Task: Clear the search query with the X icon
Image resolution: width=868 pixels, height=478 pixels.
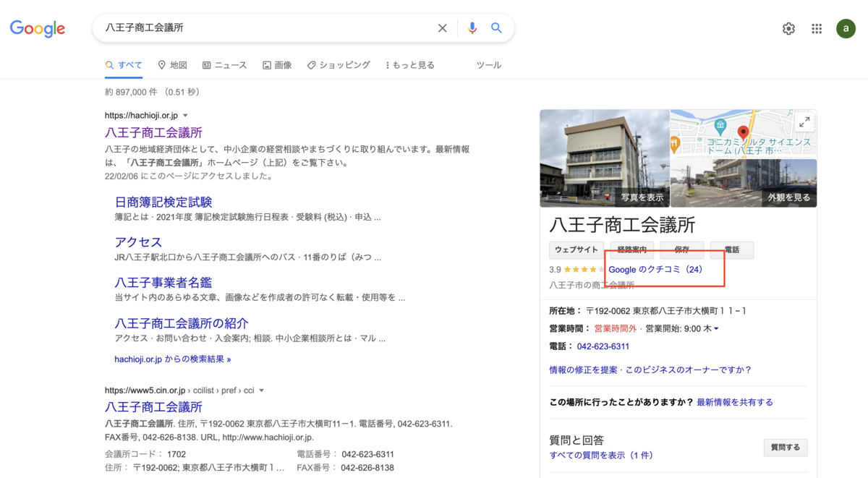Action: [x=442, y=27]
